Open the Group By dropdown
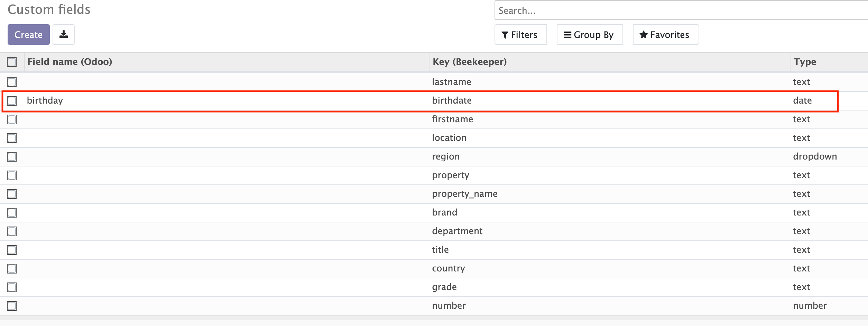 pyautogui.click(x=590, y=35)
